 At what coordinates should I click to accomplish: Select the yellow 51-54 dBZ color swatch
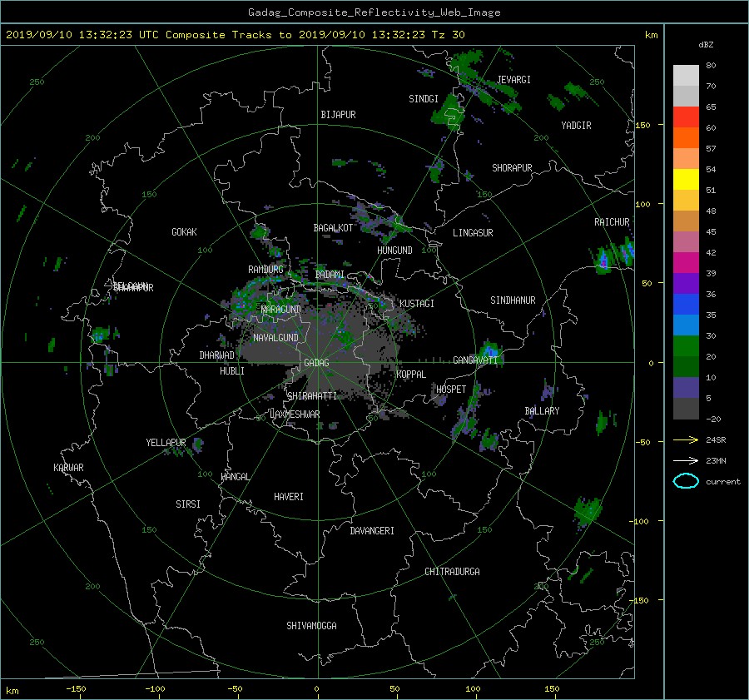[686, 180]
